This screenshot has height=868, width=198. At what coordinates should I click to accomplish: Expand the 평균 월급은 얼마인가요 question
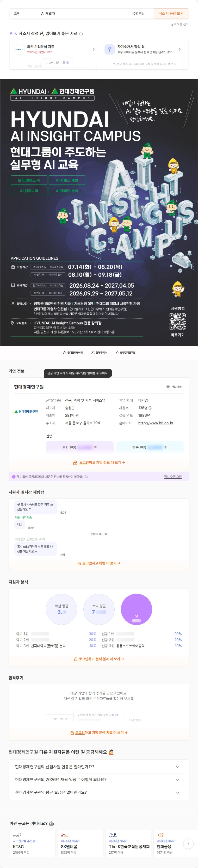tap(99, 793)
